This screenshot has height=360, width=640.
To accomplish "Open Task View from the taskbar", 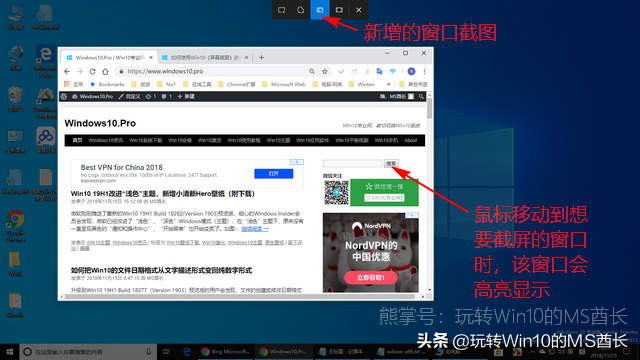I will pyautogui.click(x=166, y=352).
